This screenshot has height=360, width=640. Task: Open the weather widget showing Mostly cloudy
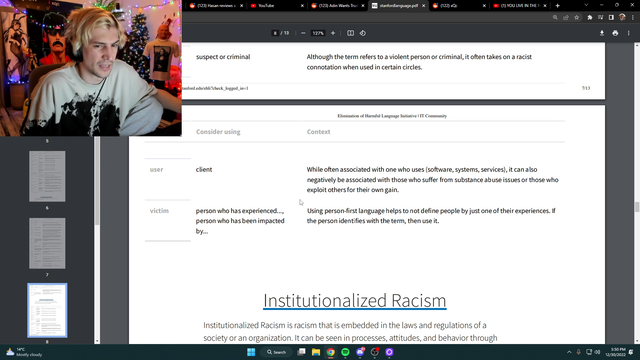24,352
